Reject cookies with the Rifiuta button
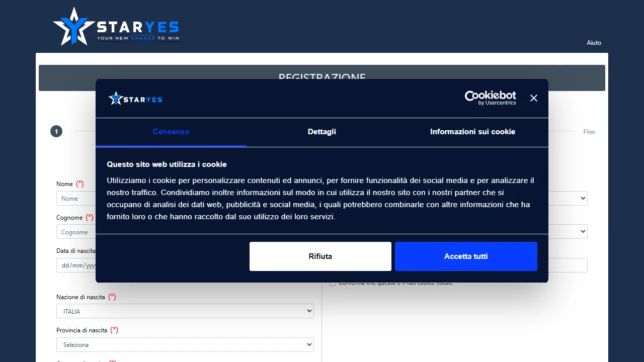Viewport: 644px width, 362px height. point(320,256)
